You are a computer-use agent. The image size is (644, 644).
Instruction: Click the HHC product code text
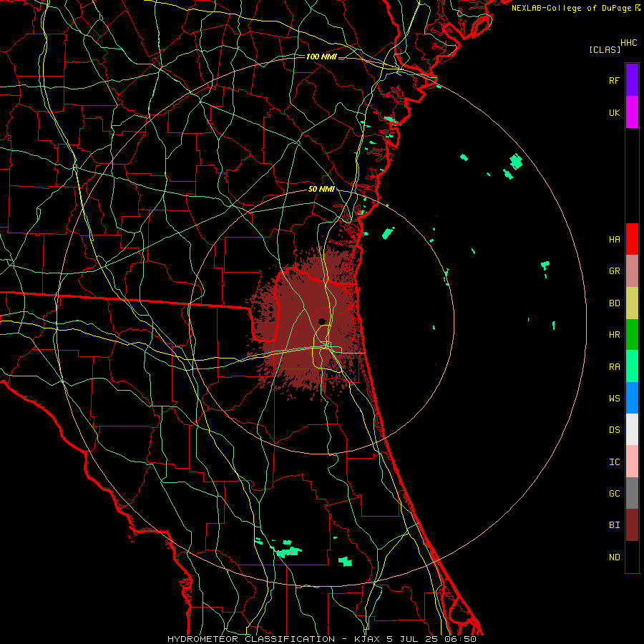coord(629,43)
